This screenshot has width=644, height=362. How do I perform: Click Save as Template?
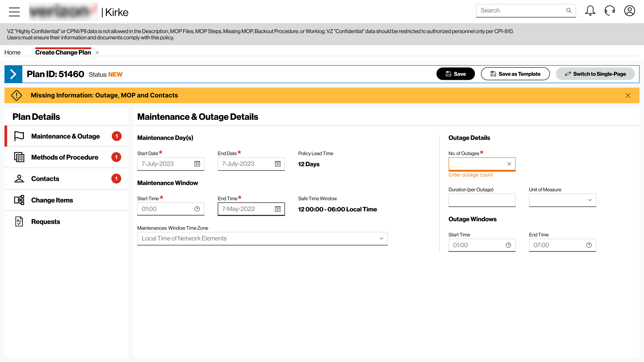[x=515, y=74]
